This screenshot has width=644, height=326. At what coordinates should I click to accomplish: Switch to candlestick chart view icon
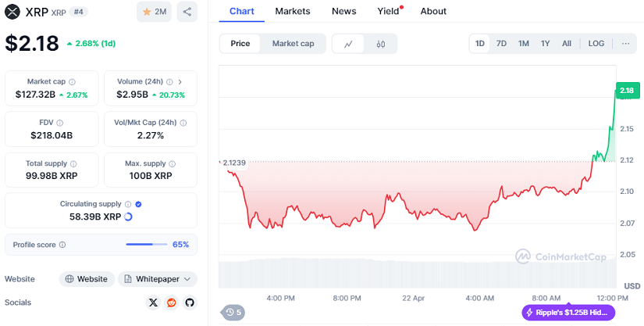pyautogui.click(x=381, y=44)
